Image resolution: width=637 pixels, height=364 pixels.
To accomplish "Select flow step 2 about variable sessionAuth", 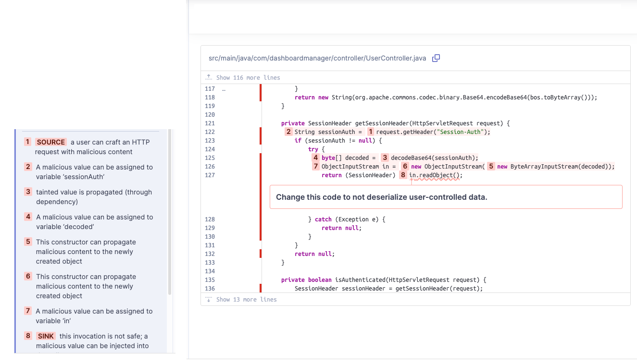I will [92, 172].
